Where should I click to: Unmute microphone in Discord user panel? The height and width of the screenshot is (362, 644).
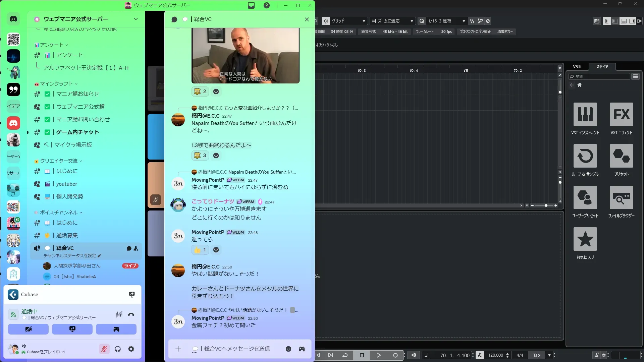click(104, 349)
